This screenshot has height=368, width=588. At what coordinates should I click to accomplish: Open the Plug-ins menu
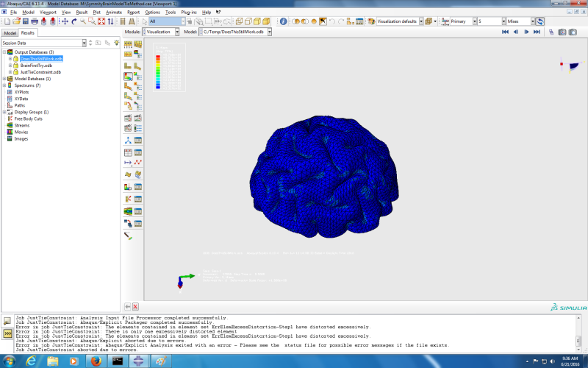189,12
